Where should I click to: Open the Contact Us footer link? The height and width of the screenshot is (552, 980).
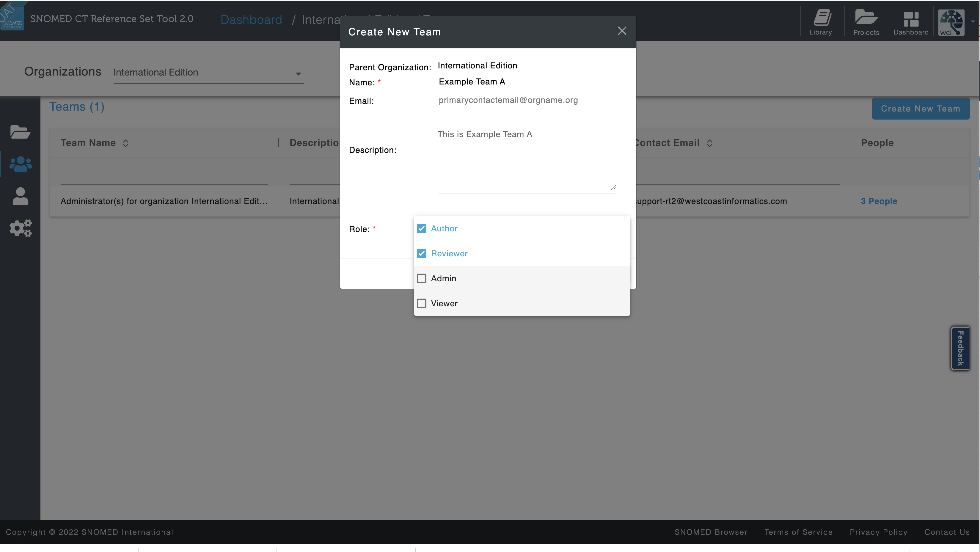coord(947,532)
